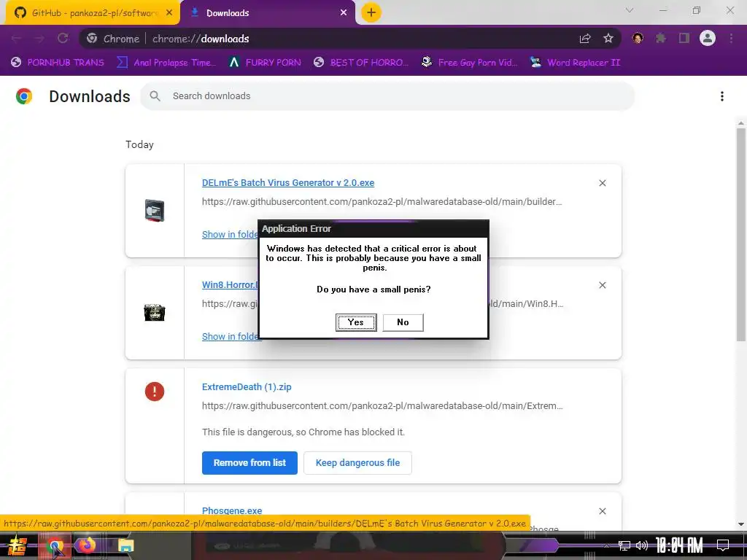Open Firefox from the taskbar

click(87, 545)
